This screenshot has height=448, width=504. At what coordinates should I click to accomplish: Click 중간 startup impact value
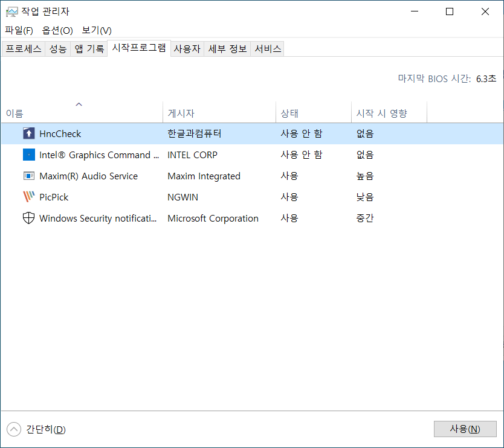(365, 219)
